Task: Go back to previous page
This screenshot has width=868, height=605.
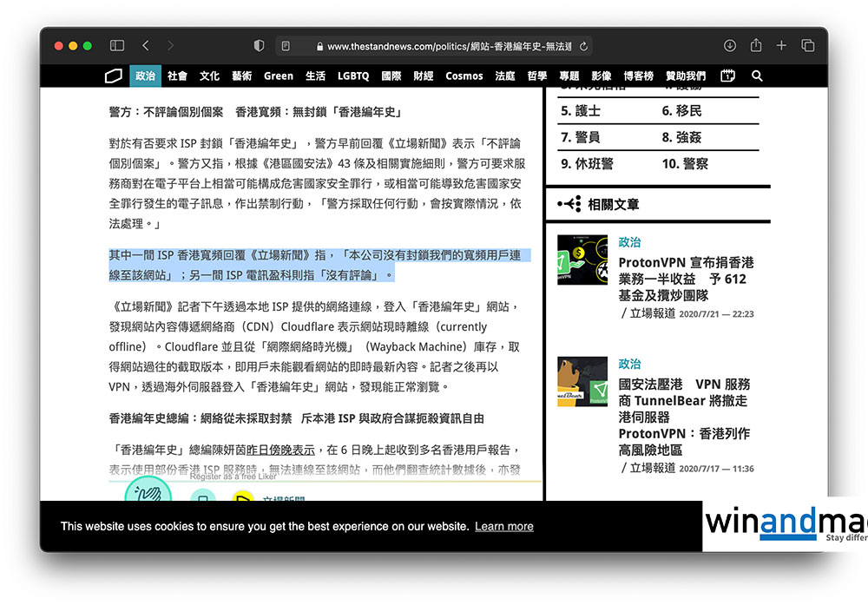Action: 145,46
